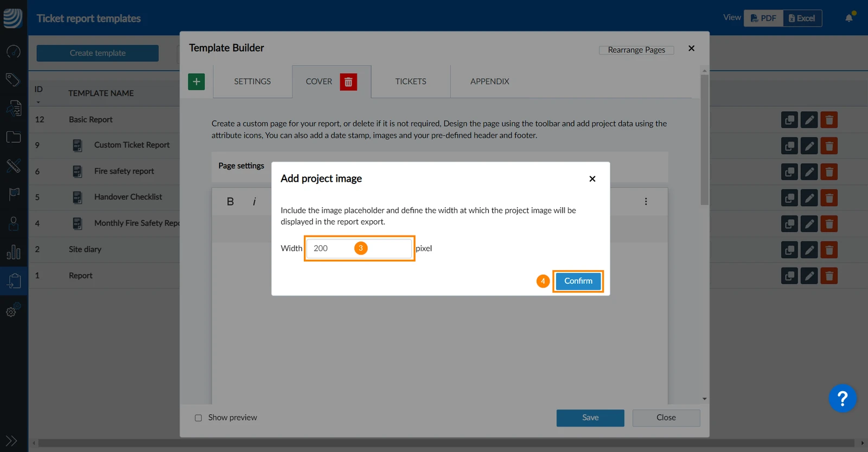Viewport: 868px width, 452px height.
Task: Expand the left sidebar with double chevron
Action: click(11, 441)
